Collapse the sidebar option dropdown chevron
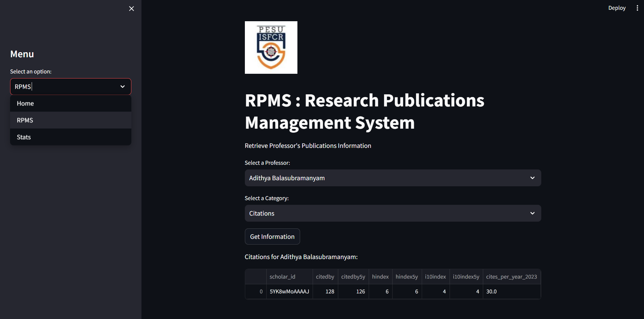The image size is (644, 319). [123, 87]
